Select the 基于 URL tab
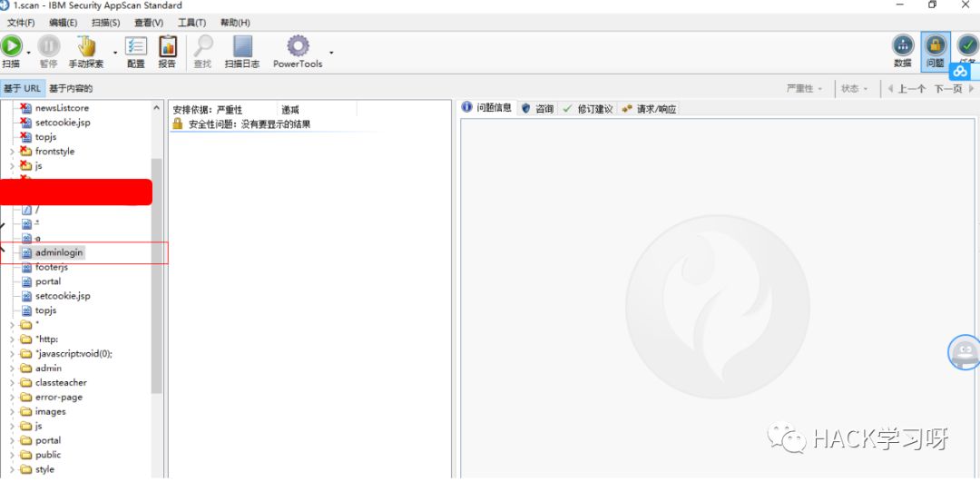980x482 pixels. [x=23, y=89]
